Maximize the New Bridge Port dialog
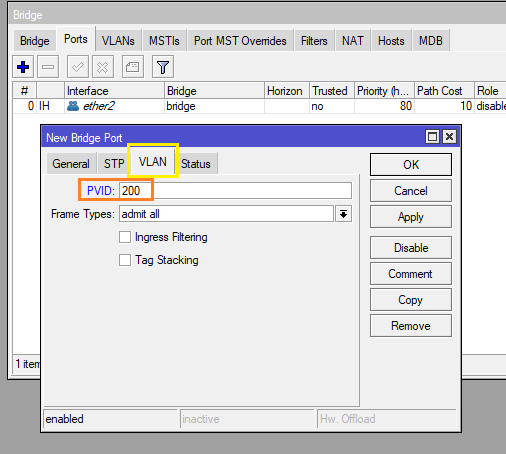The height and width of the screenshot is (454, 506). 433,137
